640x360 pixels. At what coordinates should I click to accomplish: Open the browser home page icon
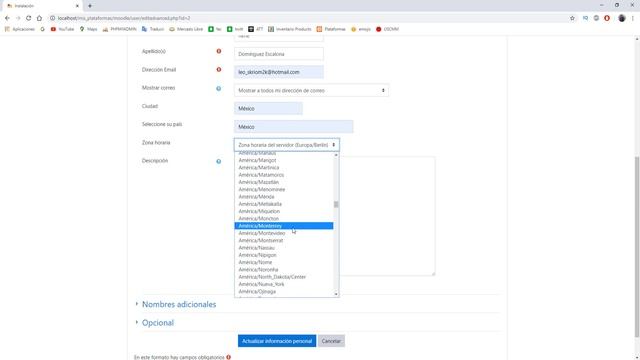pyautogui.click(x=39, y=18)
